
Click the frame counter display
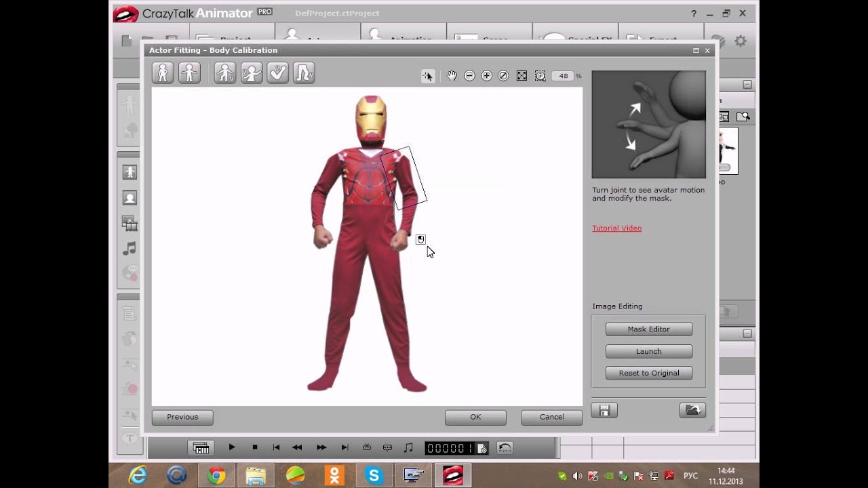click(x=450, y=448)
